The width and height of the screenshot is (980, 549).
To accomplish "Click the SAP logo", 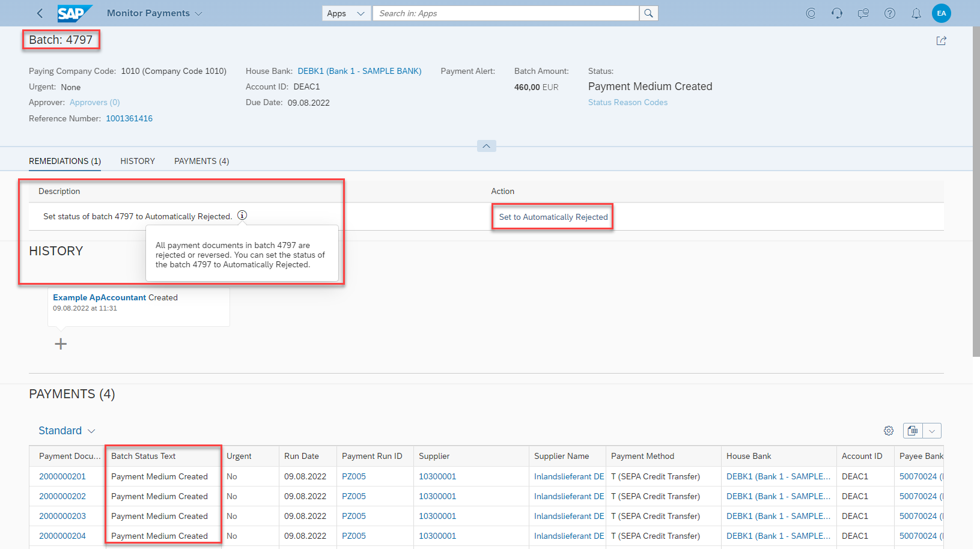I will 75,13.
